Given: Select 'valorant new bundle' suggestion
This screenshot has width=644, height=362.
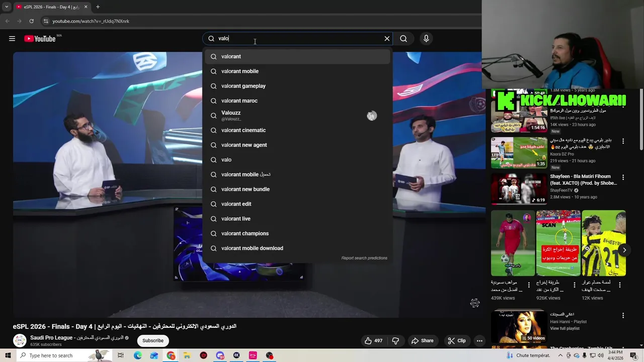Looking at the screenshot, I should [x=297, y=189].
